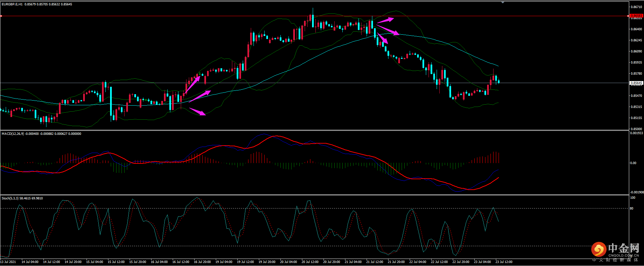The image size is (644, 266).
Task: Click the 0.86090 price axis label
Action: click(636, 51)
